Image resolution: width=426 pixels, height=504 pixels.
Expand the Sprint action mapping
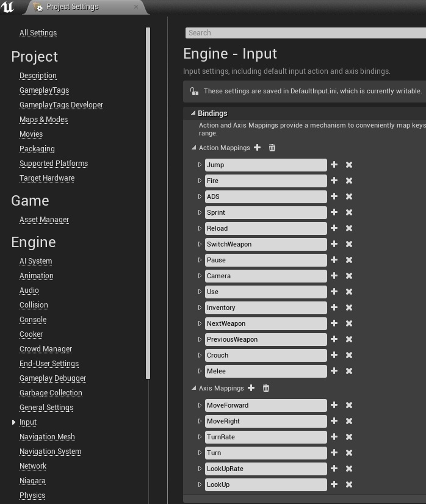[200, 212]
